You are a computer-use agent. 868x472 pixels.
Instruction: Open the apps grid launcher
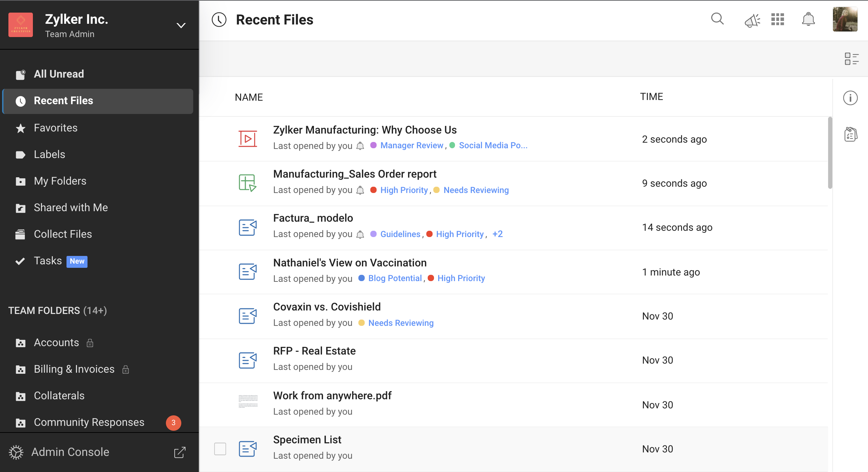[x=777, y=20]
